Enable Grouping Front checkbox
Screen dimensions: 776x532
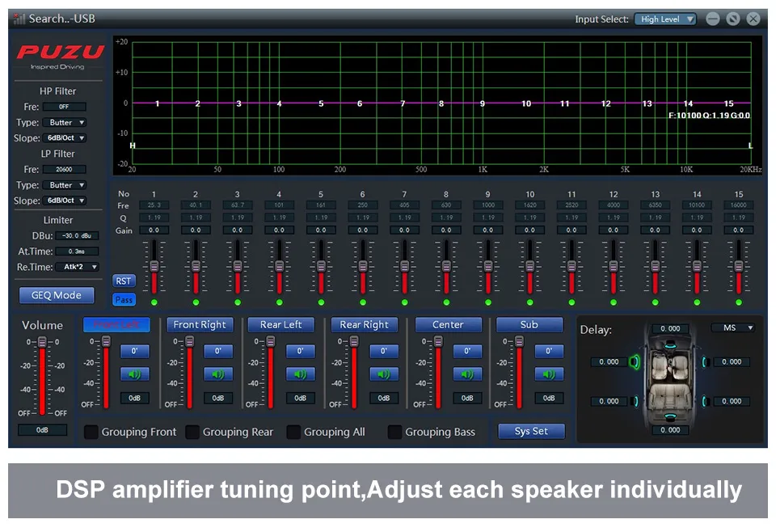[91, 432]
